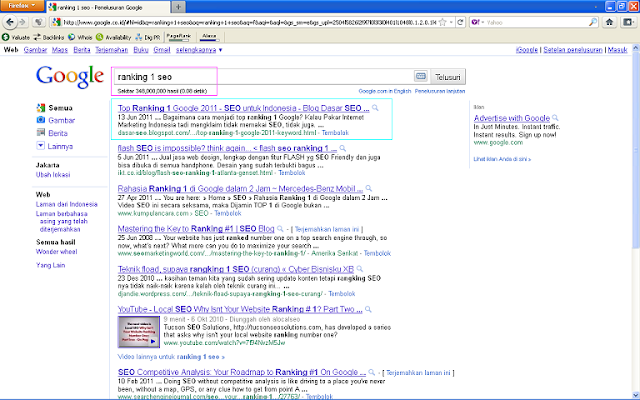Go back with the browser back arrow

coord(10,22)
